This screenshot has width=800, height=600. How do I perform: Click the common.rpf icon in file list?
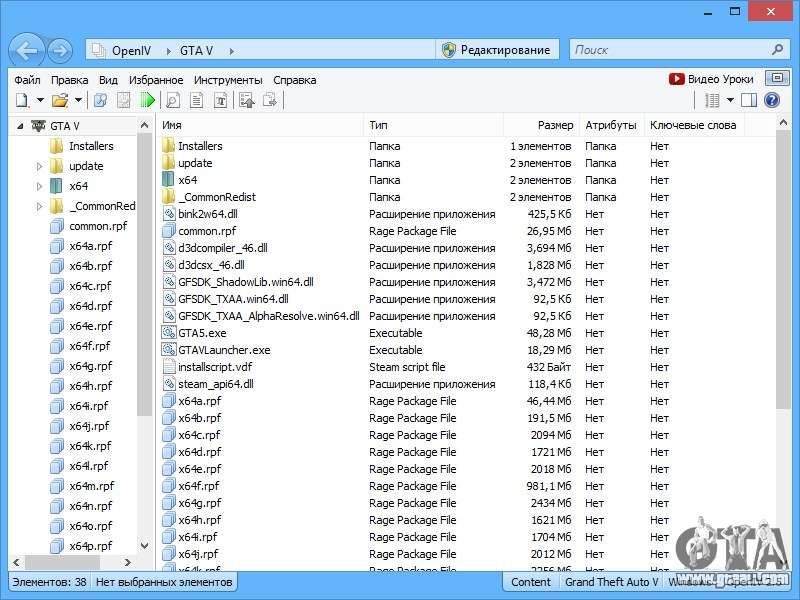click(168, 231)
